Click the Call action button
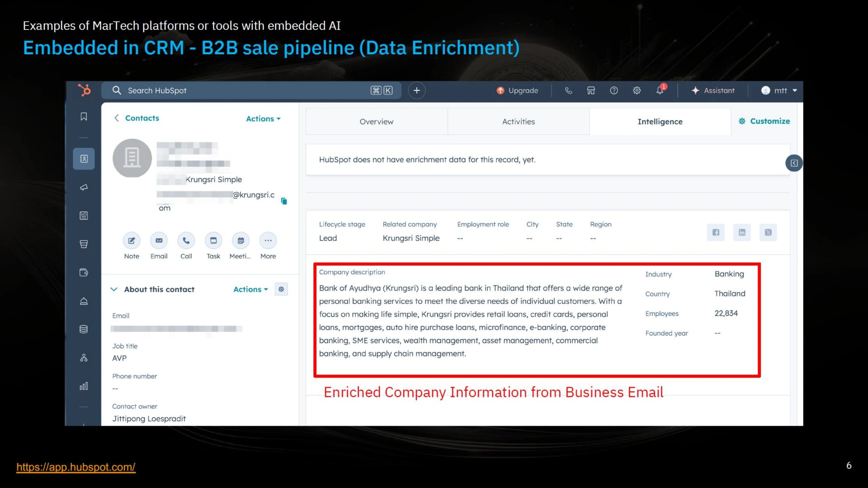Viewport: 868px width, 488px height. click(x=186, y=240)
